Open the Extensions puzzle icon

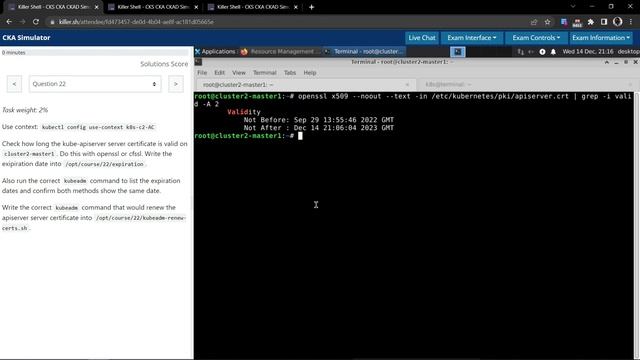coord(591,22)
